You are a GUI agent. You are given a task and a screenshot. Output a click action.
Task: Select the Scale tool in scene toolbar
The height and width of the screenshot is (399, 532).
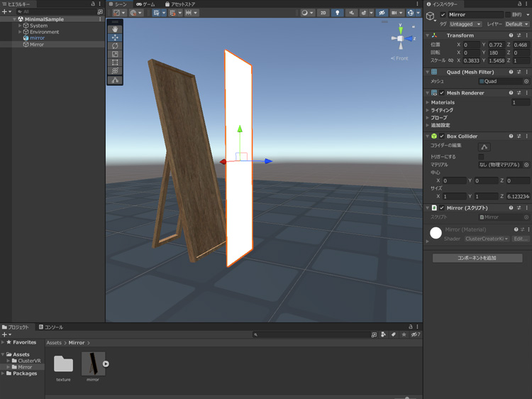115,55
